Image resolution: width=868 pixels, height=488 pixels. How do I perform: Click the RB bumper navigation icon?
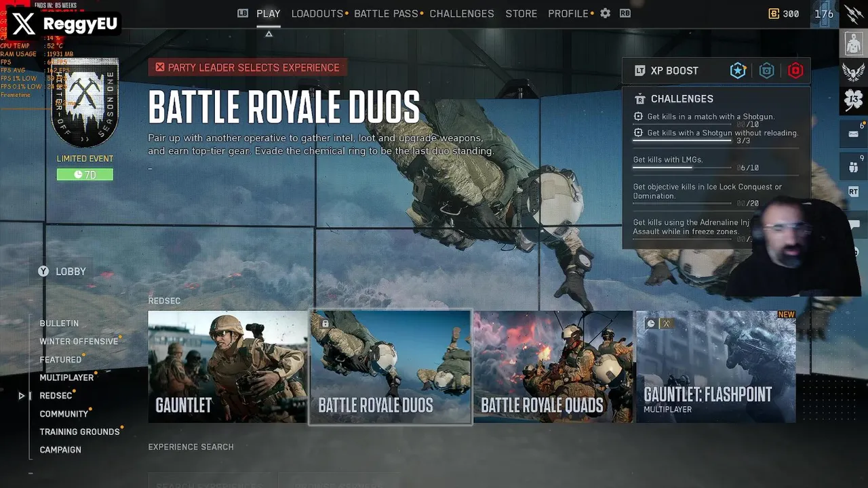click(625, 14)
